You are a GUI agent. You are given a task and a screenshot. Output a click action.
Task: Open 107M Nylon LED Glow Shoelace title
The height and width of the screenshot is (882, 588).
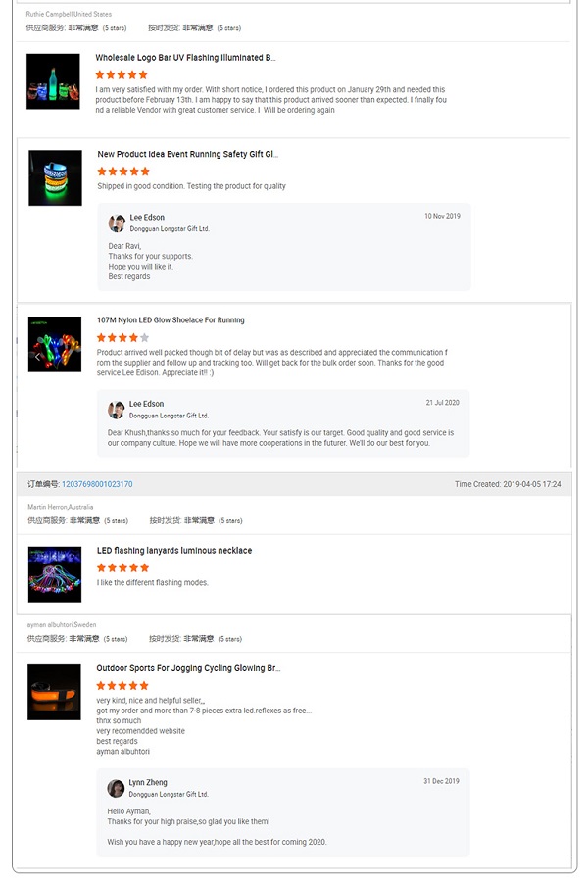click(171, 320)
